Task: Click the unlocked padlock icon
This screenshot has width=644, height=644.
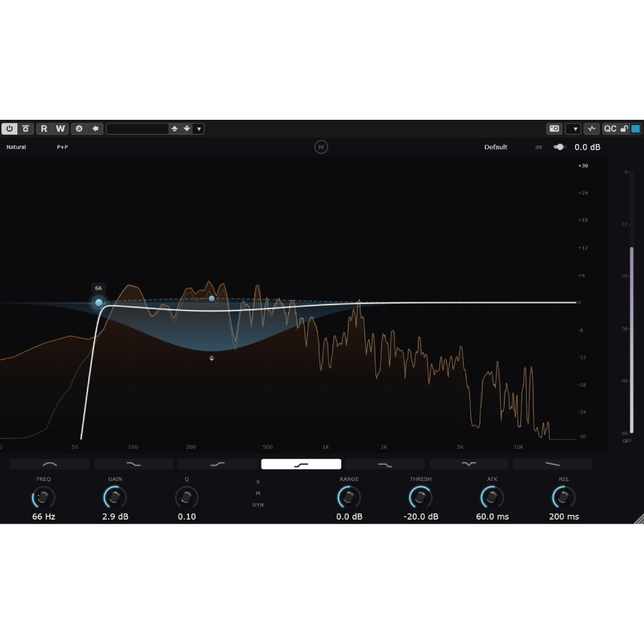Action: pos(623,129)
